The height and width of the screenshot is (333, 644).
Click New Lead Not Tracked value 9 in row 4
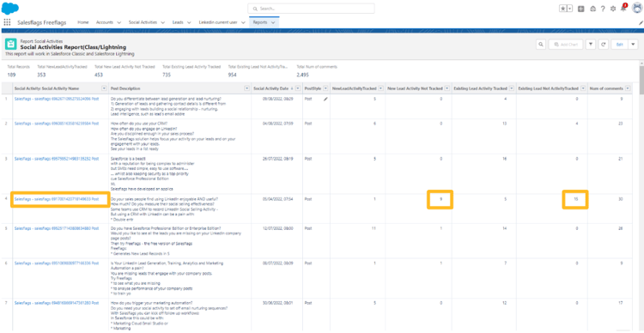(440, 199)
